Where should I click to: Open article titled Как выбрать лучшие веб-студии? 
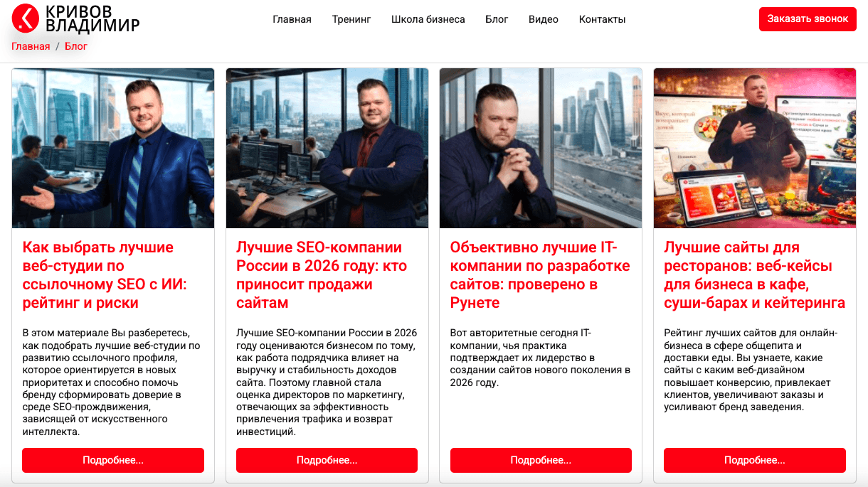tap(105, 275)
